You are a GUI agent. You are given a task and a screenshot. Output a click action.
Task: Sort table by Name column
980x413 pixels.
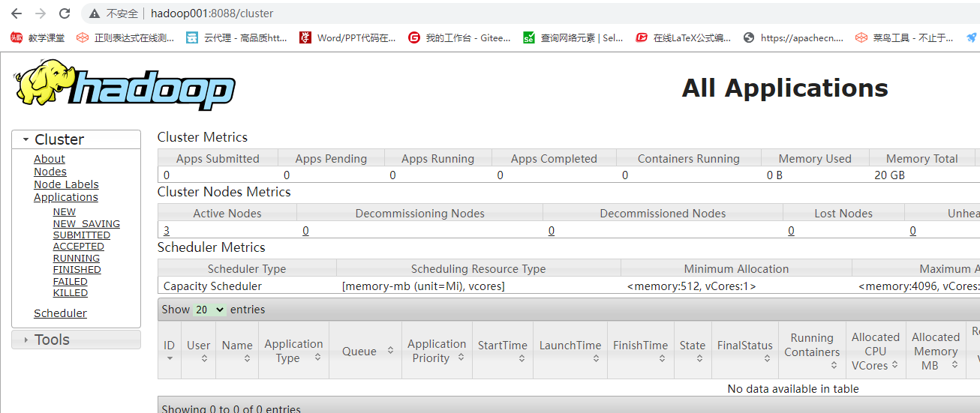[x=237, y=350]
